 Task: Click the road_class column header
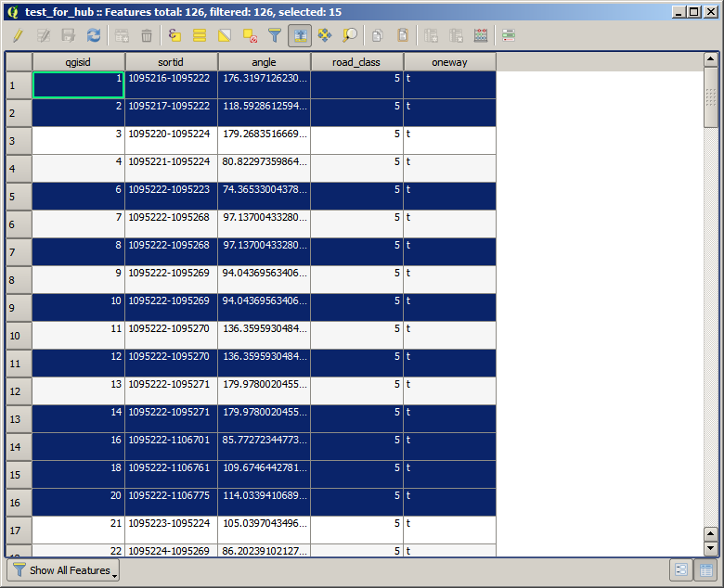pos(356,62)
